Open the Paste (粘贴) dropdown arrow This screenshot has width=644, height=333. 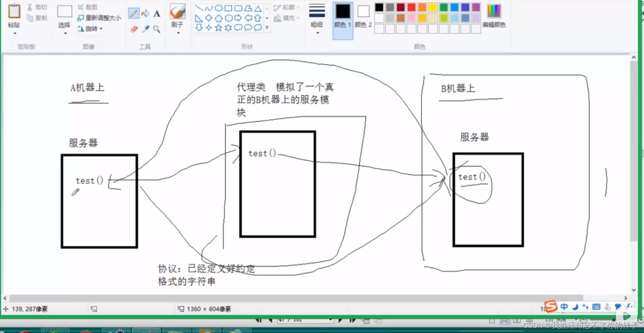[15, 34]
